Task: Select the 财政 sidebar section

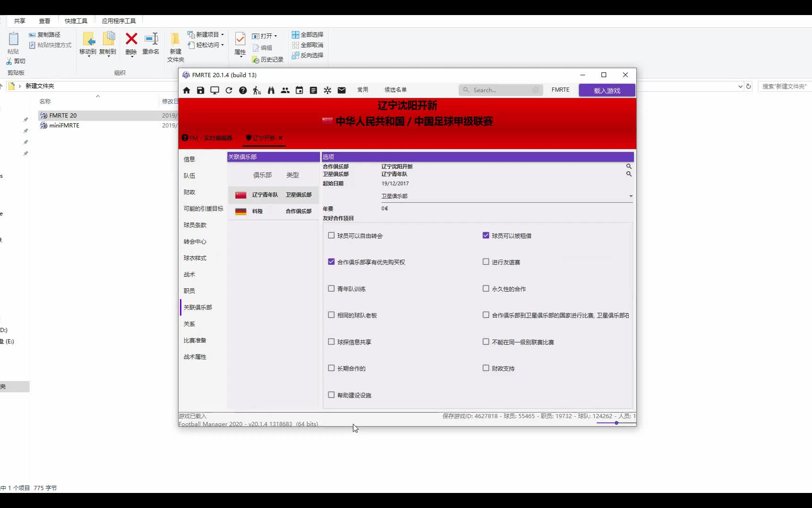Action: [x=189, y=192]
